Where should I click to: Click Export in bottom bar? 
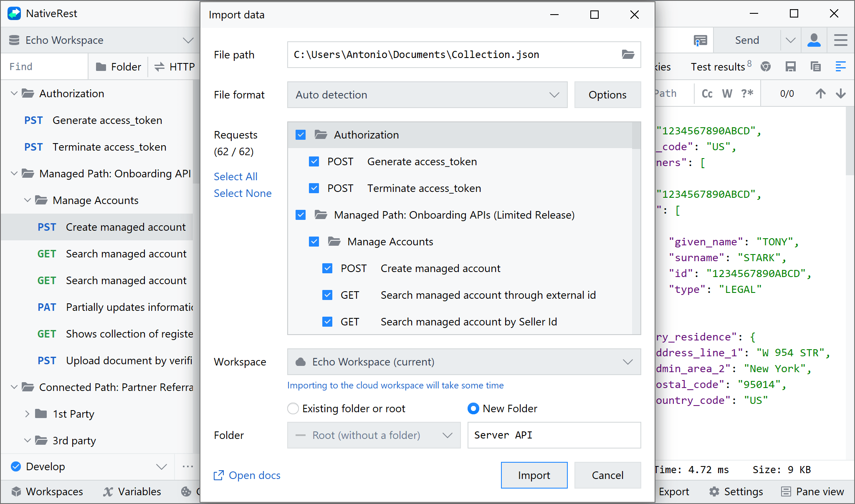click(x=673, y=491)
